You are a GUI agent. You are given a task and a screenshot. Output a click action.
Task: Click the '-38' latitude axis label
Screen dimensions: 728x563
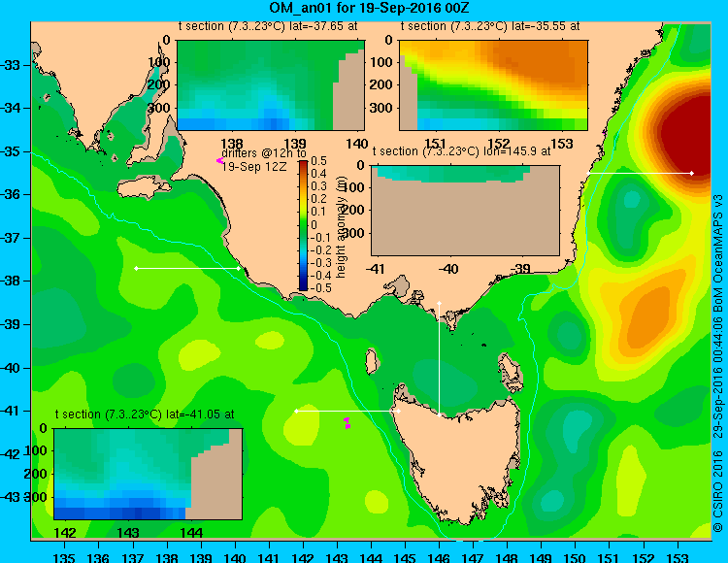[11, 281]
